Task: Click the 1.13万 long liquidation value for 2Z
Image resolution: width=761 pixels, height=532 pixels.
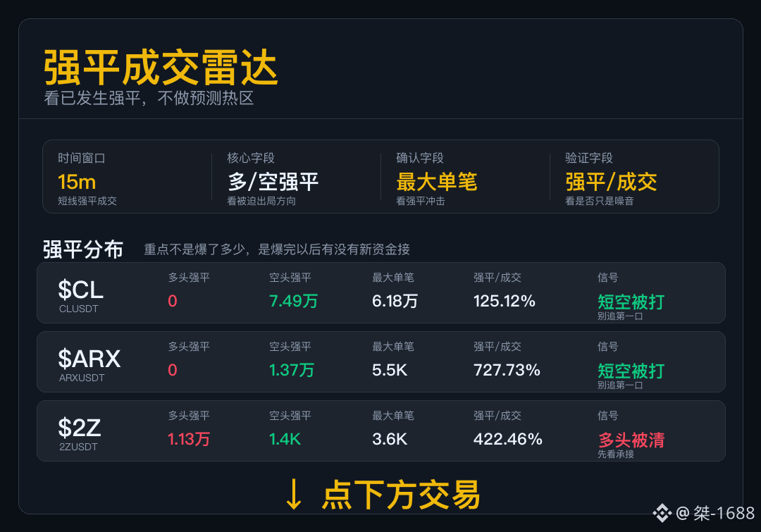Action: [x=188, y=439]
